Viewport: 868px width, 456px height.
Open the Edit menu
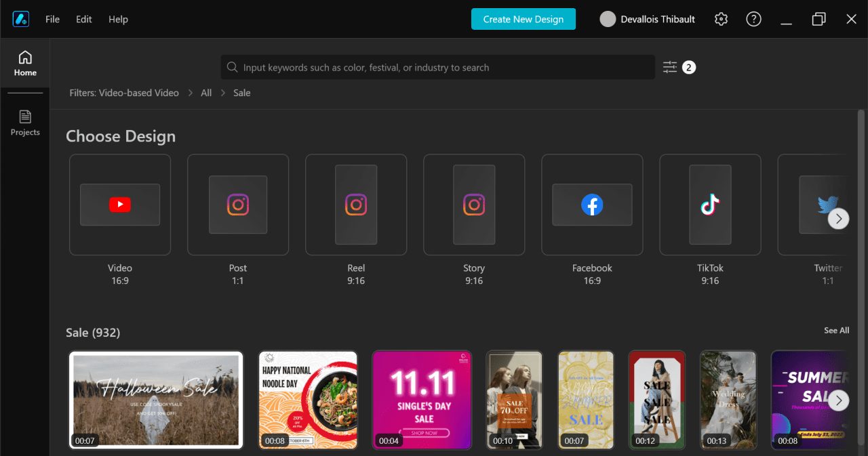(x=84, y=19)
